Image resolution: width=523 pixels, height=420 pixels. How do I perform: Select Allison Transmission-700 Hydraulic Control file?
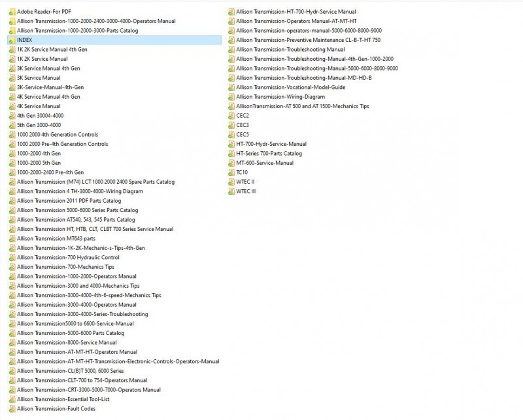coord(68,257)
